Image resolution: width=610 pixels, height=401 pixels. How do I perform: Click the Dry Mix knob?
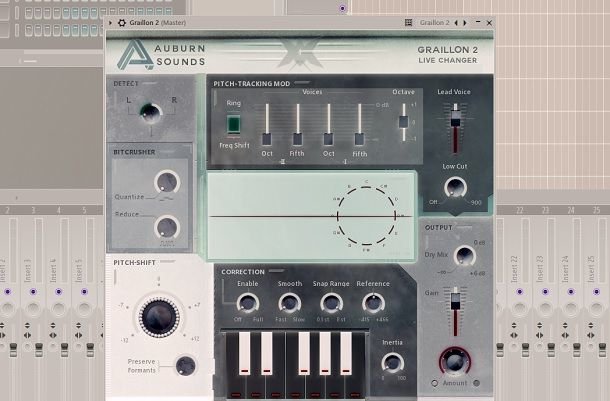[465, 256]
